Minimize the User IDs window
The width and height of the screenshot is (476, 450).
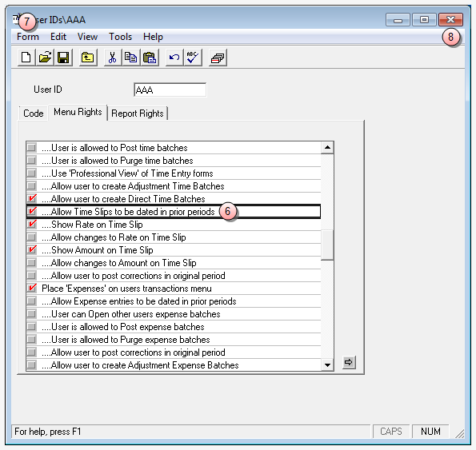pyautogui.click(x=398, y=20)
